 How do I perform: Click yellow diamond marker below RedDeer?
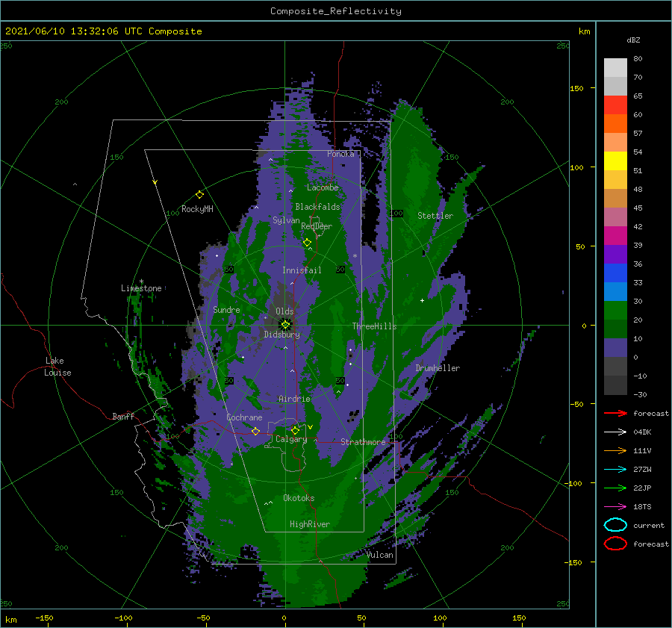[x=307, y=243]
